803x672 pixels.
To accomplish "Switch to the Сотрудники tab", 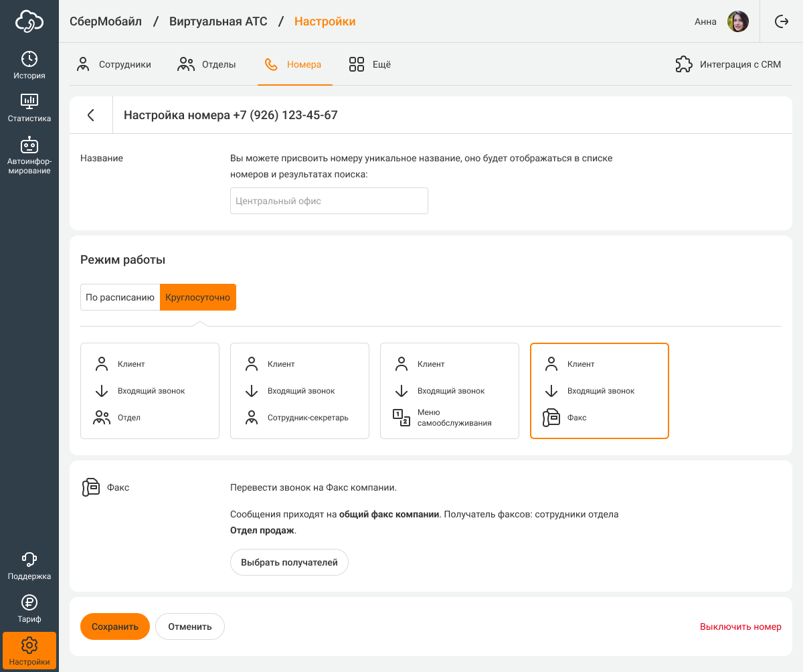I will pyautogui.click(x=114, y=65).
